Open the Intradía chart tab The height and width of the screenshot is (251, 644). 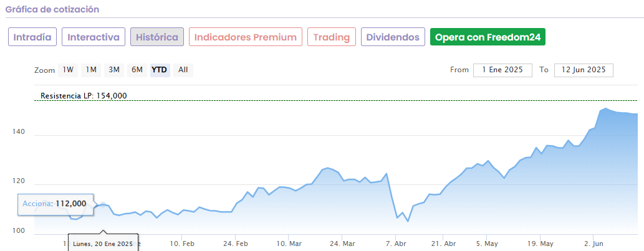32,37
